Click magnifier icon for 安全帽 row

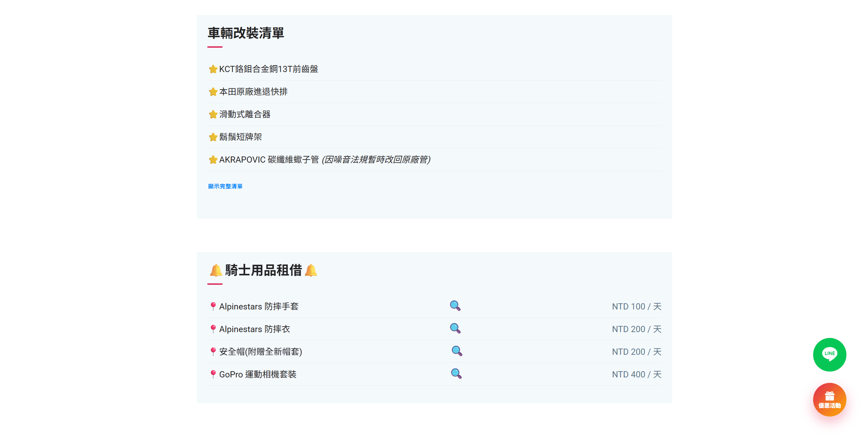click(x=457, y=351)
